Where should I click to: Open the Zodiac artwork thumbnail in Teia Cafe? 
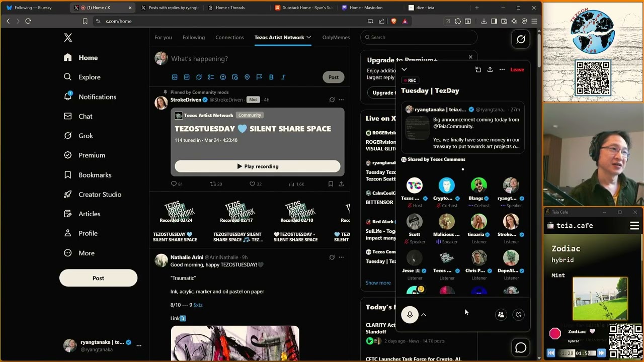tap(600, 299)
